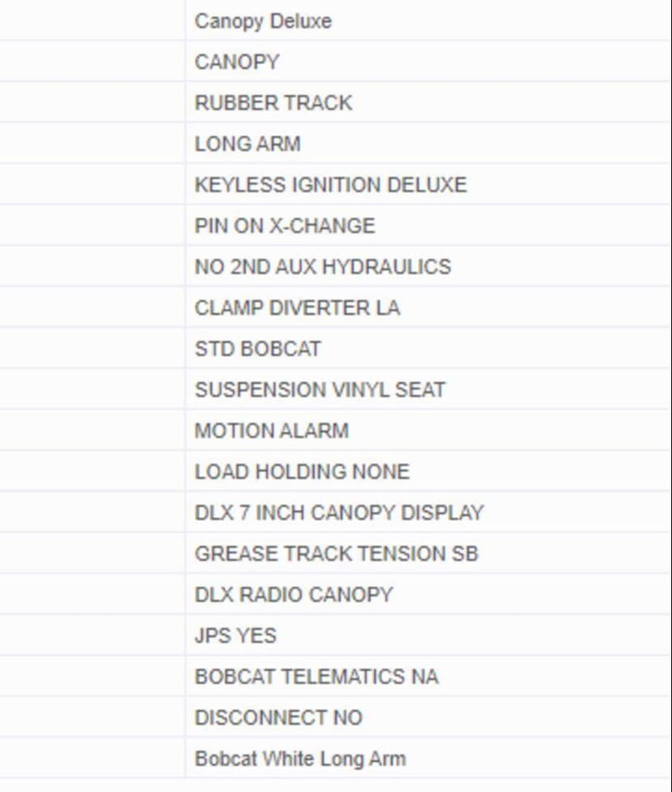This screenshot has height=792, width=672.
Task: Click NO 2ND AUX HYDRAULICS row
Action: 322,267
